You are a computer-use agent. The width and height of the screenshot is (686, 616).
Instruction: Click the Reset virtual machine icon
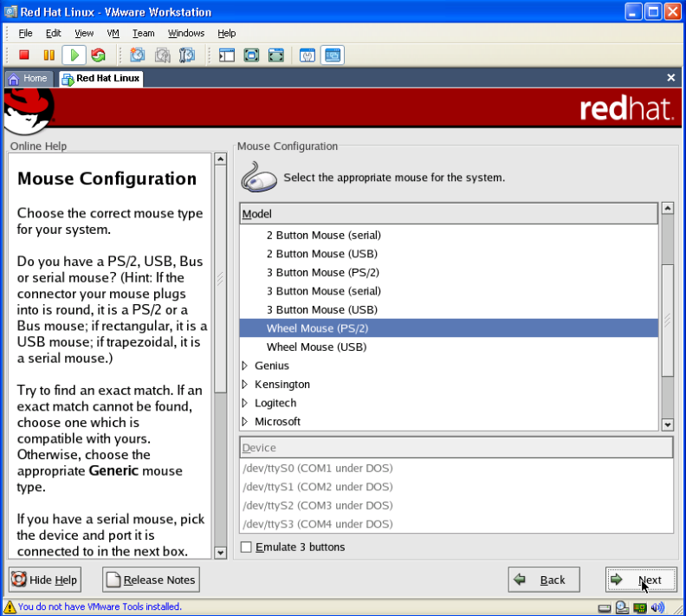click(98, 55)
